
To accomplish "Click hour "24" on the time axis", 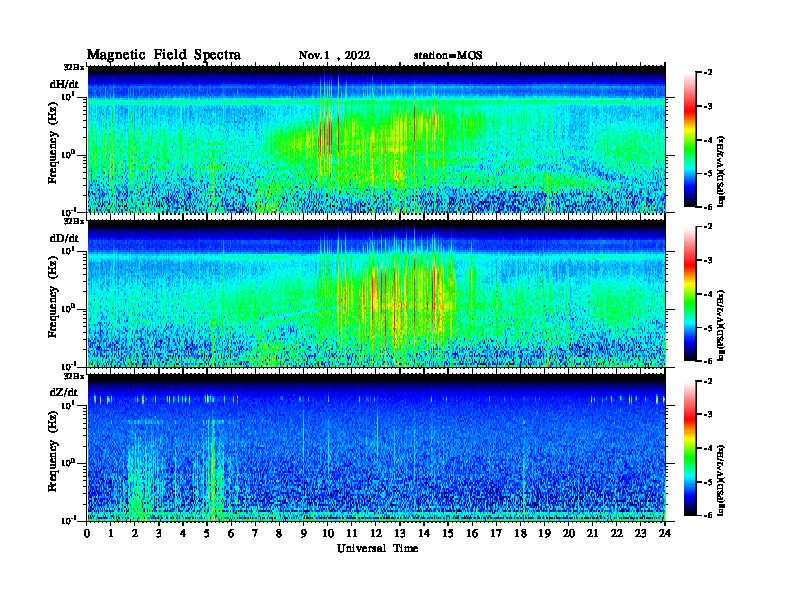I will [x=665, y=533].
